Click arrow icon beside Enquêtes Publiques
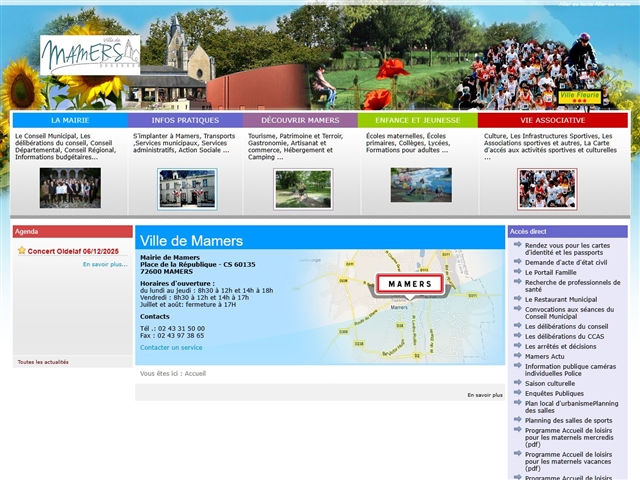The image size is (640, 480). click(518, 393)
